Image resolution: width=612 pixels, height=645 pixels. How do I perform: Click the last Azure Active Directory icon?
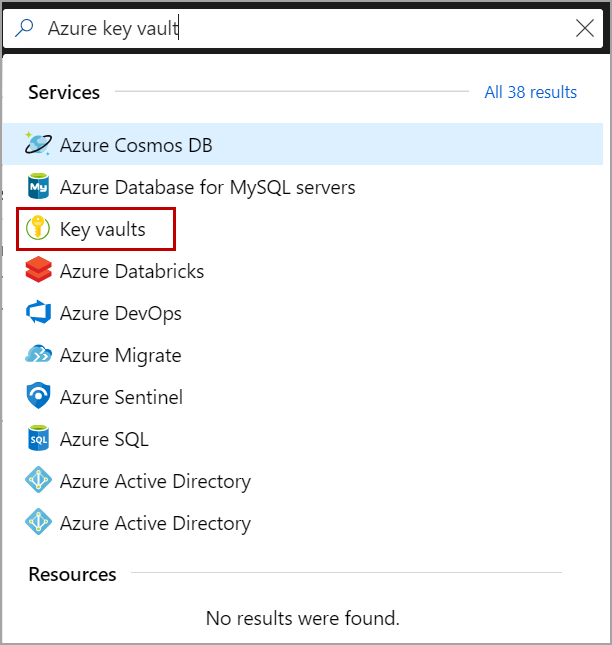39,523
